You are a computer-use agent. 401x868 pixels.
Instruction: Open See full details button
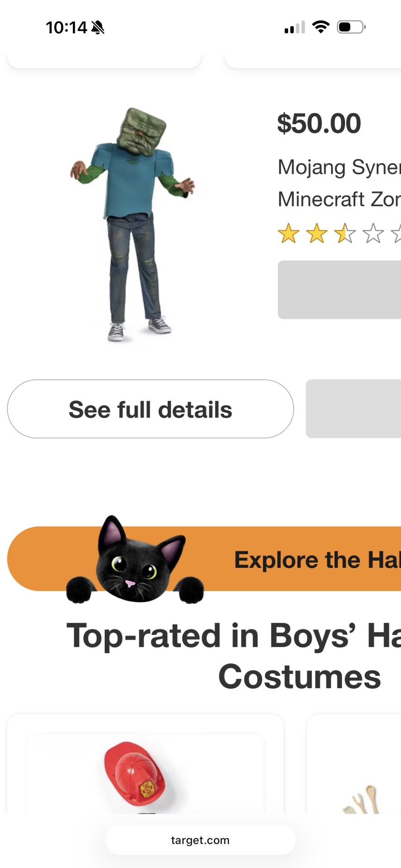tap(150, 409)
